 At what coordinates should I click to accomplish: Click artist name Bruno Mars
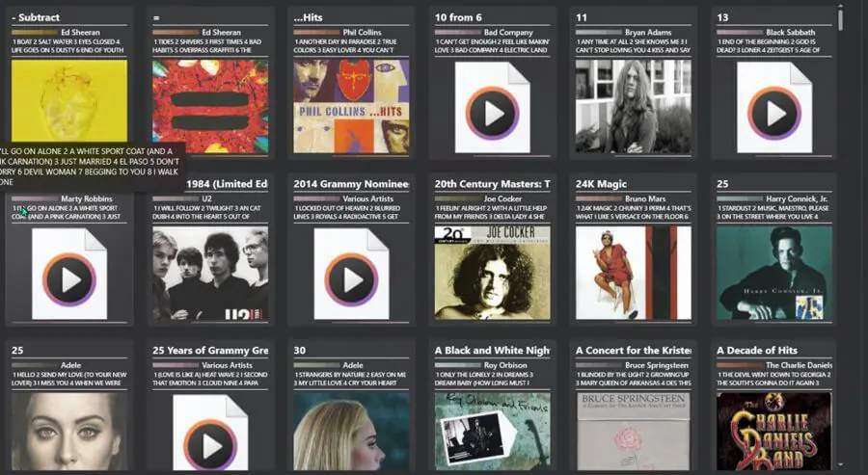tap(646, 198)
